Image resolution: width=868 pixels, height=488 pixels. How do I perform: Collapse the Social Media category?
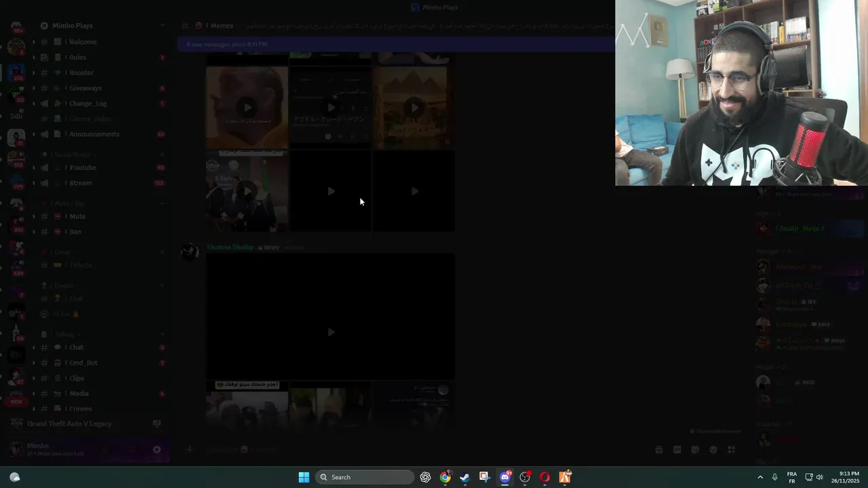tap(72, 155)
